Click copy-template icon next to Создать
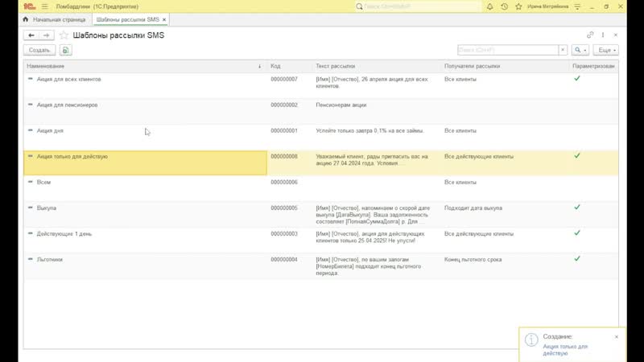Image resolution: width=644 pixels, height=362 pixels. click(x=65, y=50)
